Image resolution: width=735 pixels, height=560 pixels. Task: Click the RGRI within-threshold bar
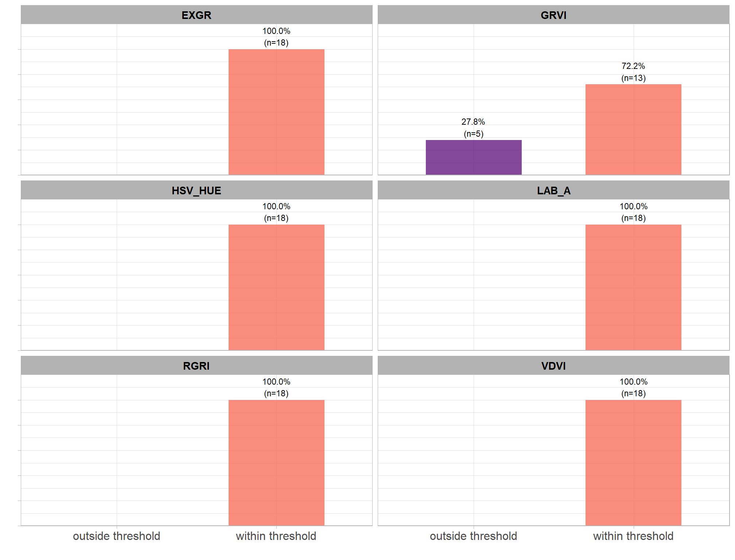[276, 463]
